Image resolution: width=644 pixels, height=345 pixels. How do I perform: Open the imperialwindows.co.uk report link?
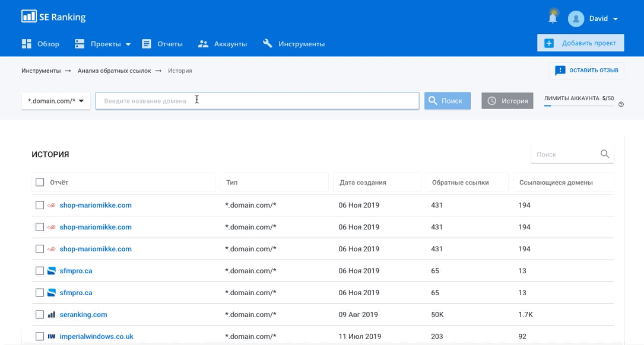(97, 336)
